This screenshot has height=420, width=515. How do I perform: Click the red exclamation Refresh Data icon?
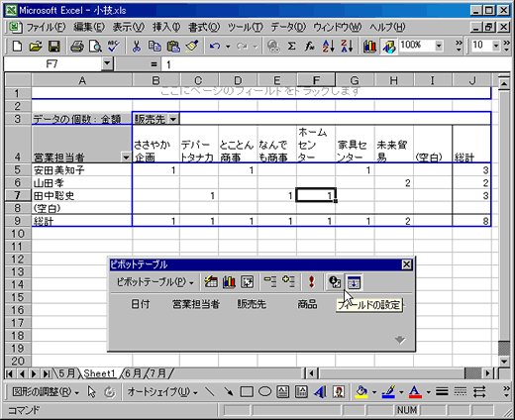coord(311,282)
